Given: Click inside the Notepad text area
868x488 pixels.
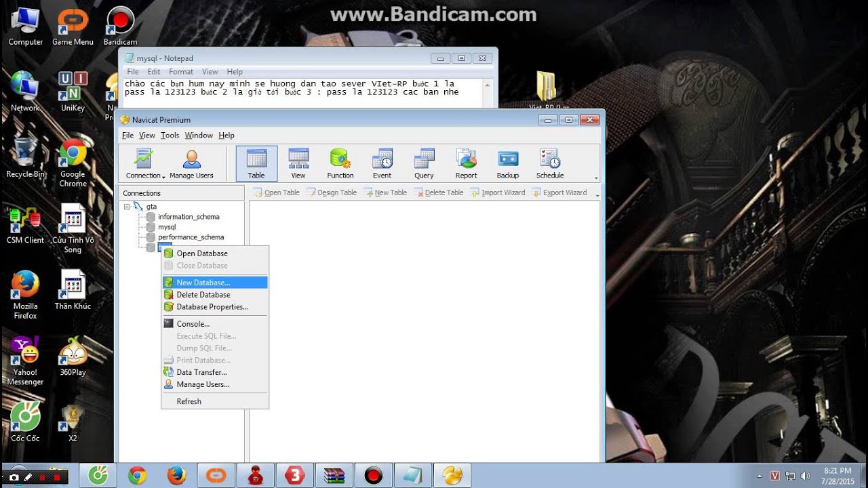Looking at the screenshot, I should [302, 93].
